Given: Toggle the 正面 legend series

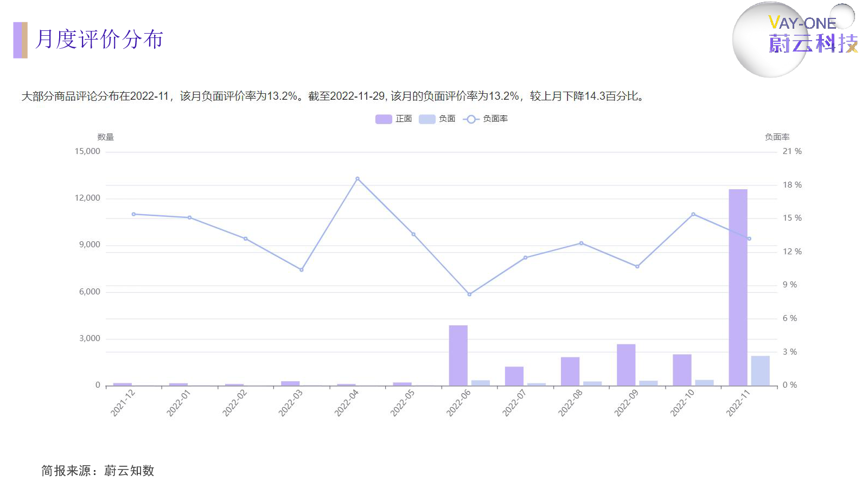Looking at the screenshot, I should click(x=393, y=119).
